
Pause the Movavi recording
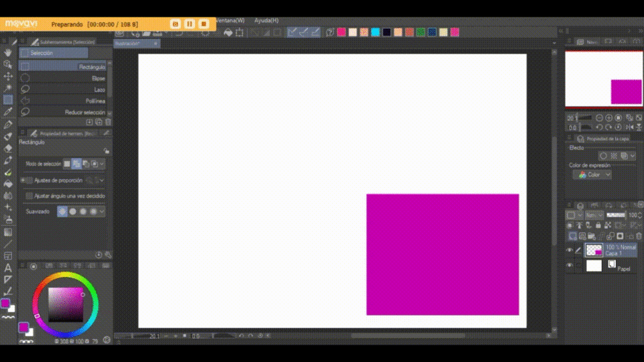click(x=189, y=24)
